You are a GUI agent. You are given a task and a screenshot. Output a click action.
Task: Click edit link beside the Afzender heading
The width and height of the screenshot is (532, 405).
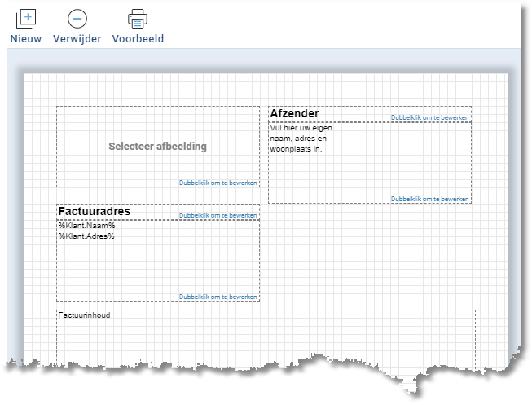pos(429,117)
